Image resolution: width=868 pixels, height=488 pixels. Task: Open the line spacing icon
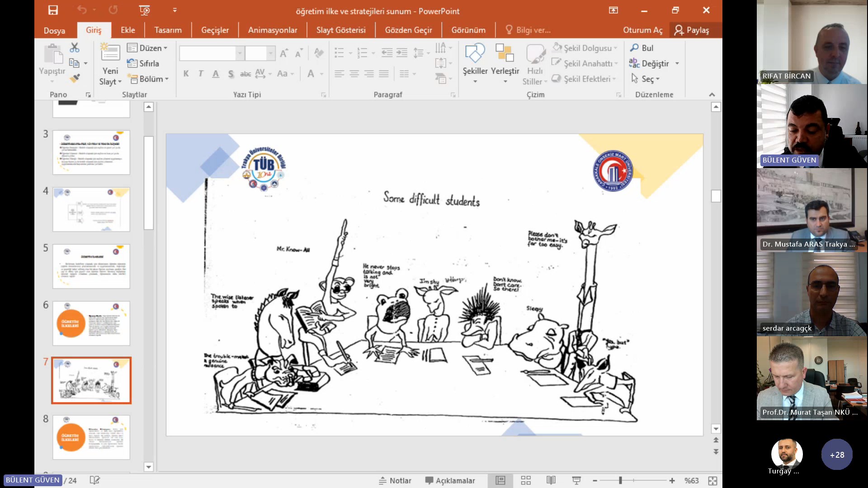pos(419,53)
